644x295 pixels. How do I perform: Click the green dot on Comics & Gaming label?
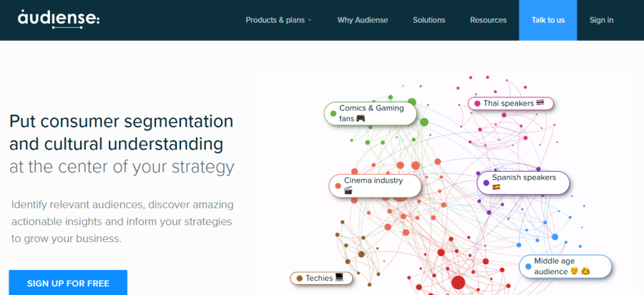(332, 113)
